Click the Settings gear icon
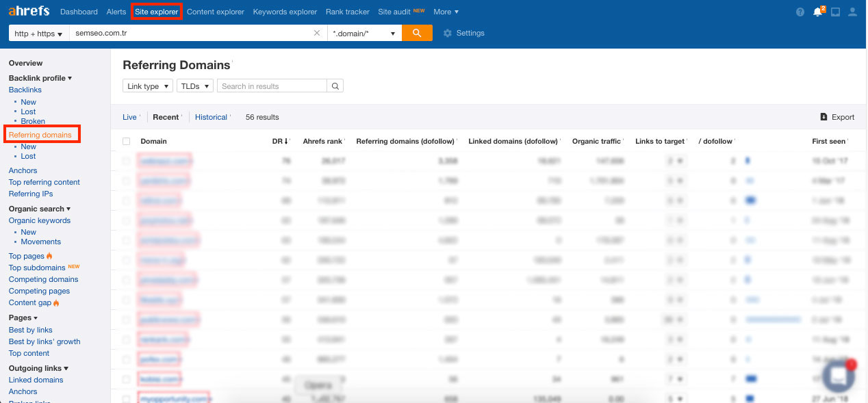868x403 pixels. coord(448,33)
